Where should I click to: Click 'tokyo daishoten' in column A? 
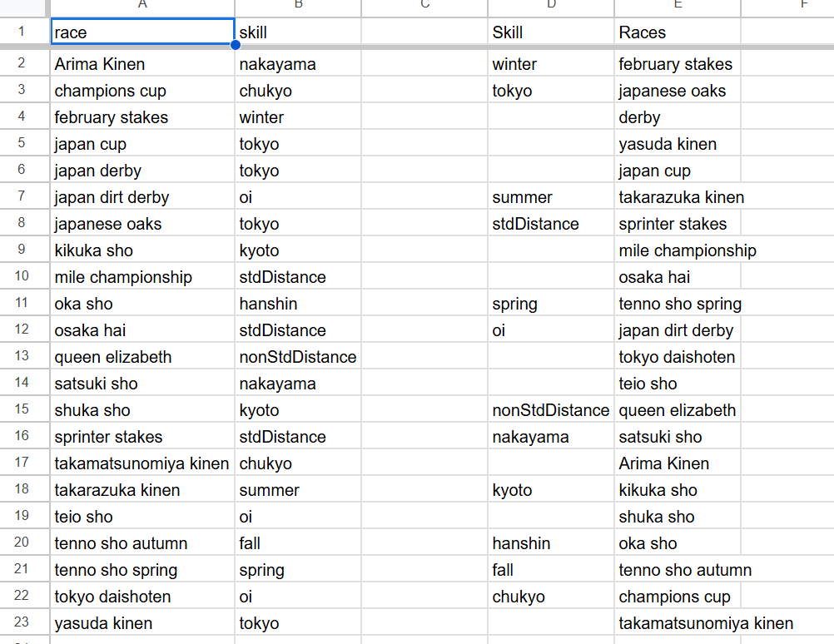click(142, 596)
